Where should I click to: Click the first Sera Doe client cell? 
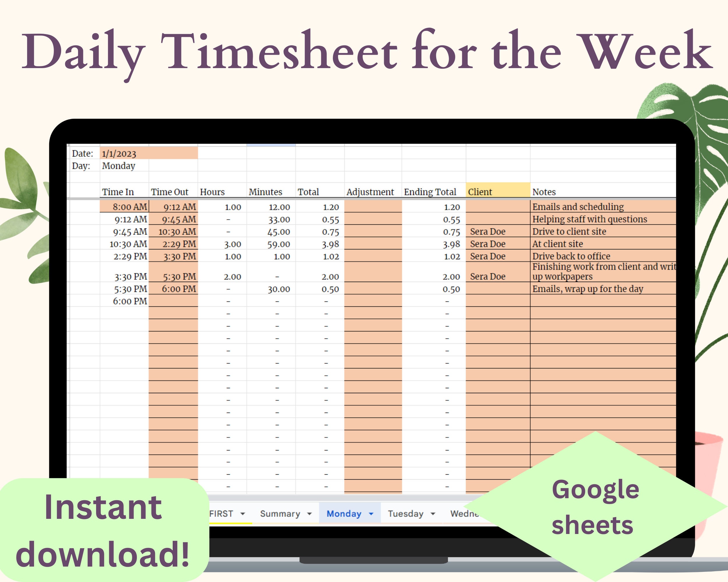(x=488, y=231)
